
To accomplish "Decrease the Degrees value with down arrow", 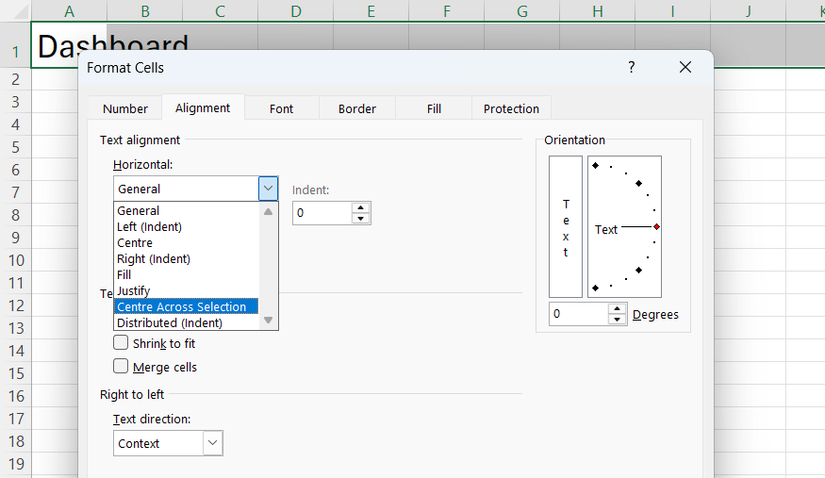I will click(617, 320).
